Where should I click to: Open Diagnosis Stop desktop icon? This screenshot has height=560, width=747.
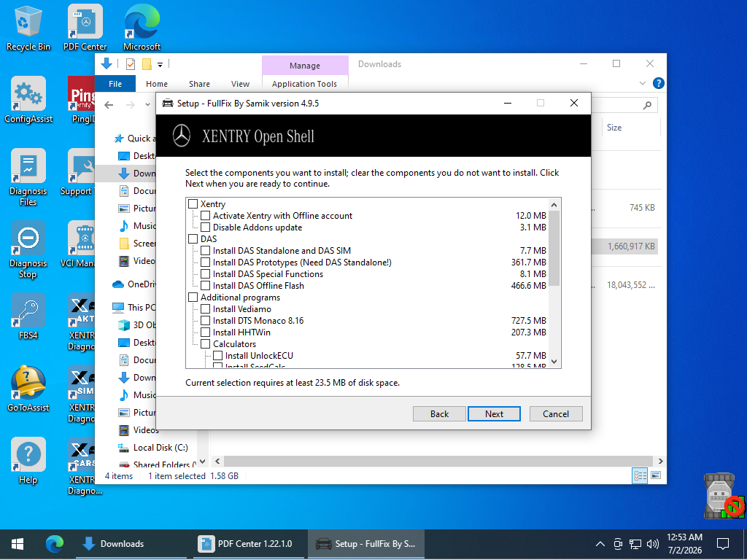coord(28,249)
